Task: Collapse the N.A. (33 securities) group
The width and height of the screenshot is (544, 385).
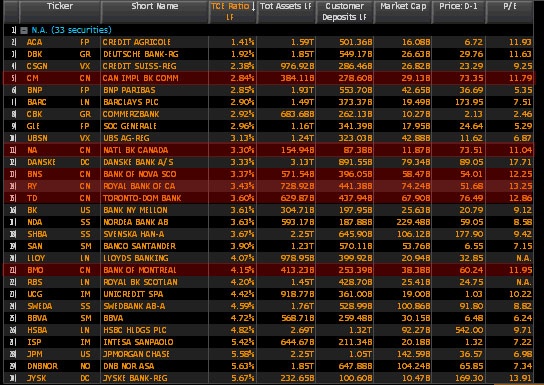Action: (24, 31)
